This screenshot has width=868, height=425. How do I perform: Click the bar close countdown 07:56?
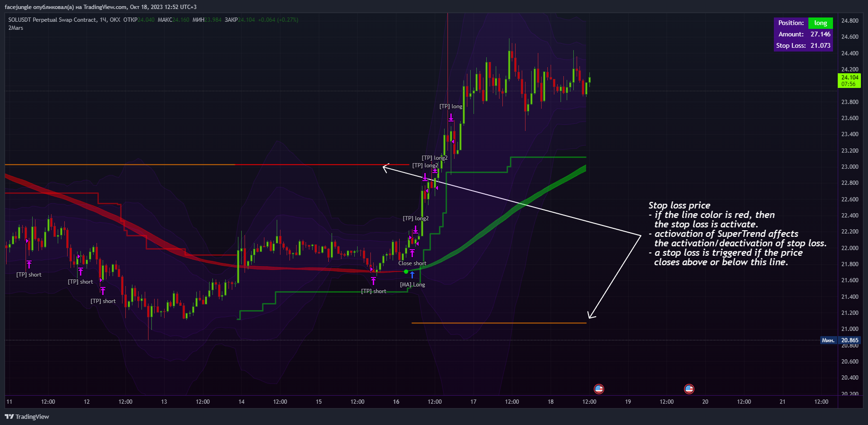[x=848, y=84]
